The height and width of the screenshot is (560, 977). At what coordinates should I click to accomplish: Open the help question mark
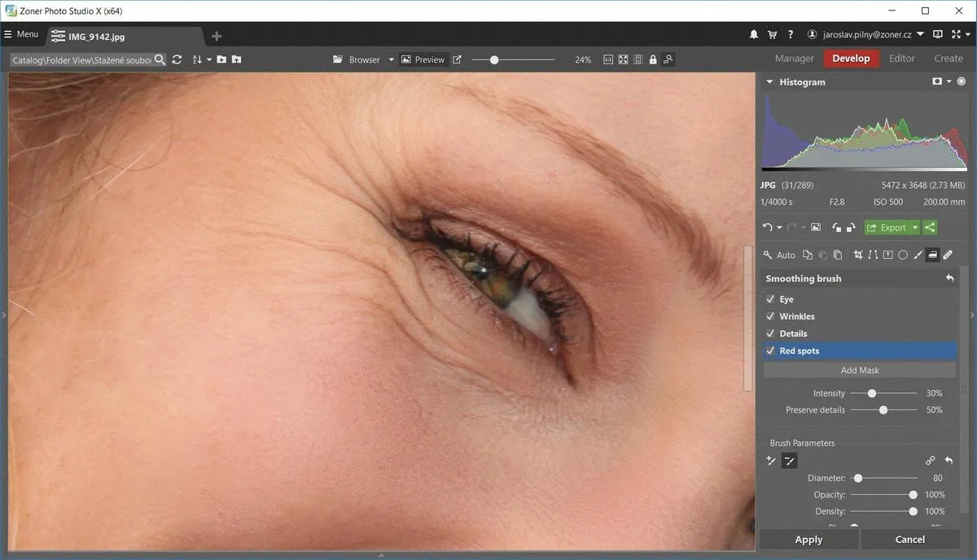pos(791,35)
